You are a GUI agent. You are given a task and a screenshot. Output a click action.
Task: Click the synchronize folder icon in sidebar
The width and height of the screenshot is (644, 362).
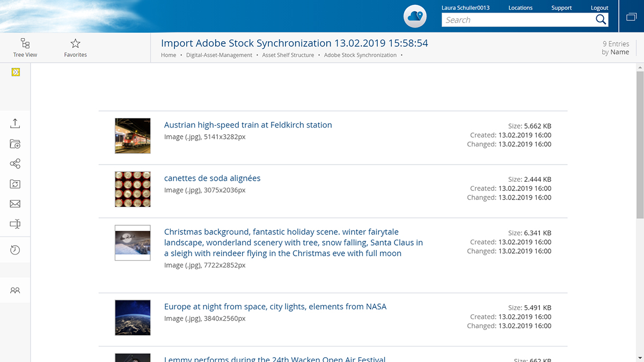(15, 184)
